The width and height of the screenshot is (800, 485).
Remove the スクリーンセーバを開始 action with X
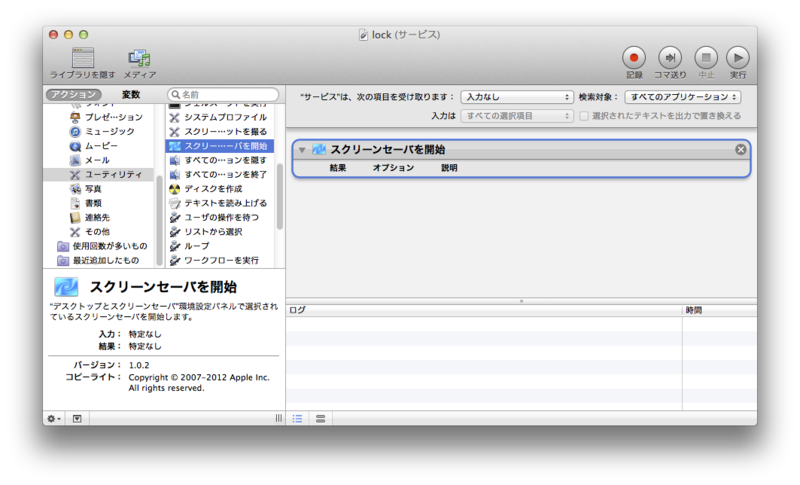click(x=740, y=149)
